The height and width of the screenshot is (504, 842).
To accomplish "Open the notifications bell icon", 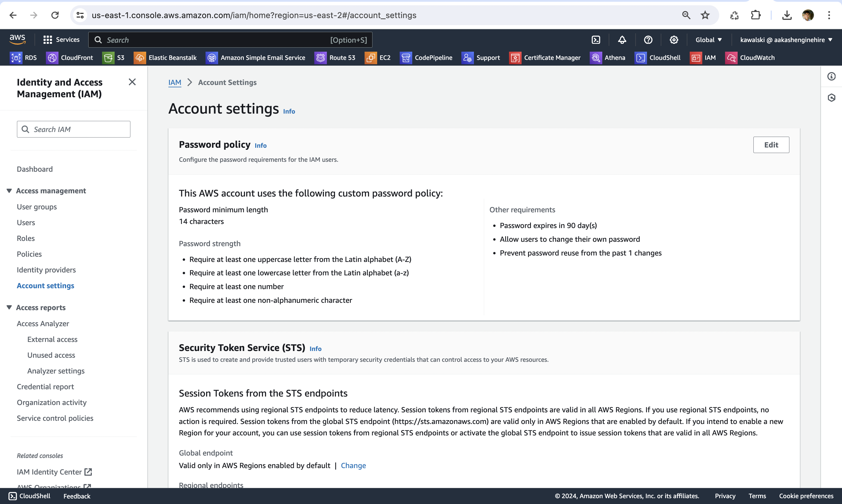I will pyautogui.click(x=622, y=40).
